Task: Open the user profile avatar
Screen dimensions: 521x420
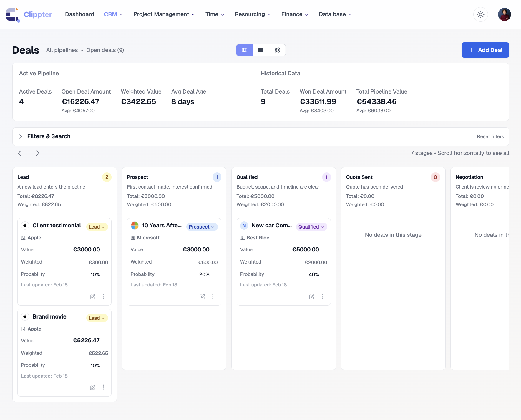Action: point(504,14)
